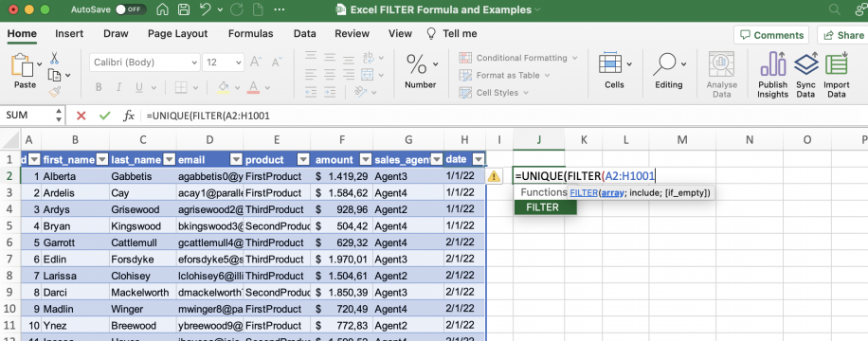Open the Comments button
The width and height of the screenshot is (868, 341).
(x=771, y=35)
